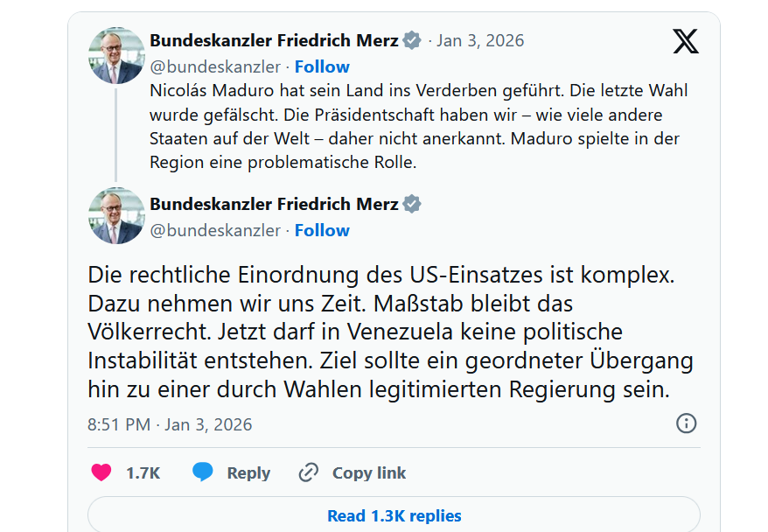Click the verified badge in the top tweet
The height and width of the screenshot is (532, 768).
[x=412, y=40]
